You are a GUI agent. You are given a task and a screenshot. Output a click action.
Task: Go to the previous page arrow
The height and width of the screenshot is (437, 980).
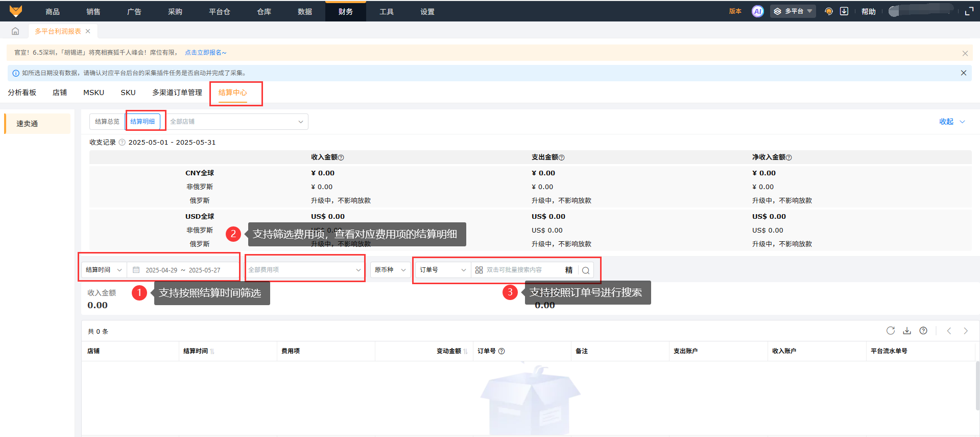pyautogui.click(x=949, y=331)
